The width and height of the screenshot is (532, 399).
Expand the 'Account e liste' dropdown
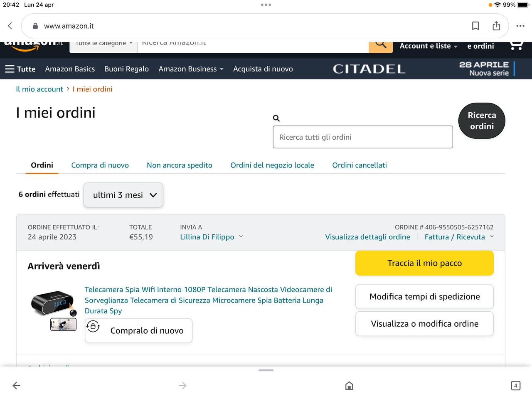click(429, 46)
